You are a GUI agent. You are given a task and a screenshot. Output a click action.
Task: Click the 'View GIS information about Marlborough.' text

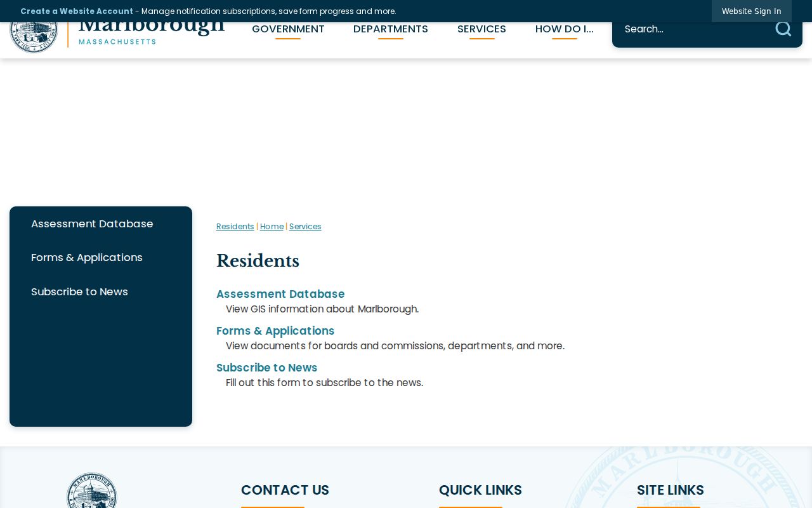(322, 309)
